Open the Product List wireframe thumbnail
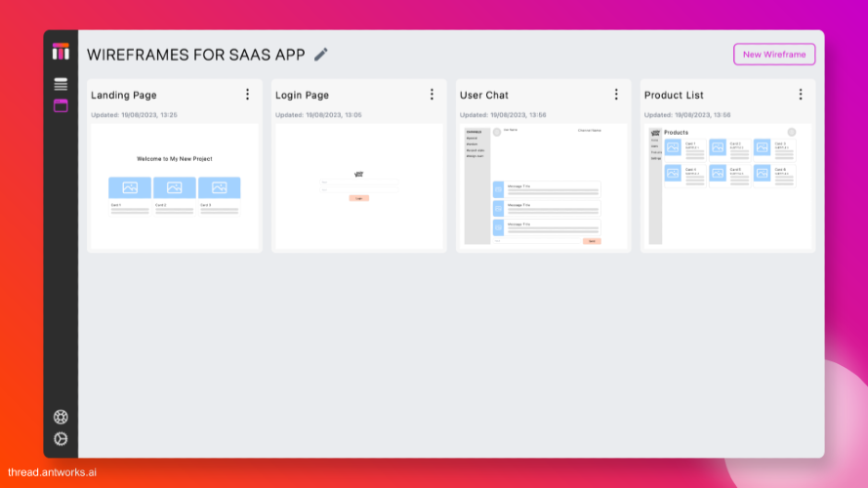The height and width of the screenshot is (488, 868). 728,186
